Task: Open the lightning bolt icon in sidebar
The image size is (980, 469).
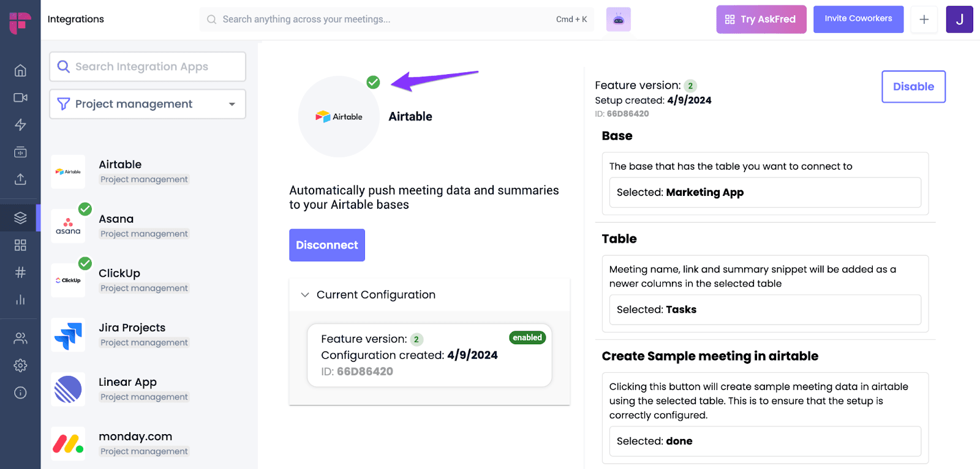Action: 20,125
